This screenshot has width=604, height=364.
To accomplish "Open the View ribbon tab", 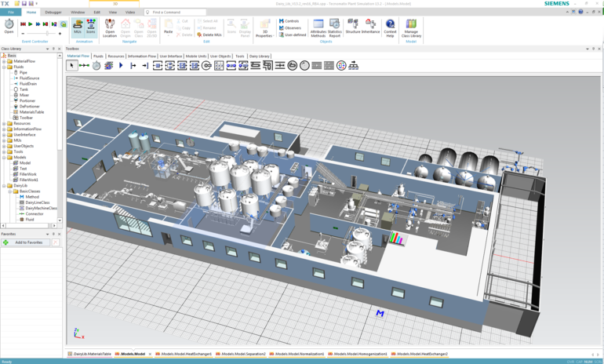I will tap(112, 13).
